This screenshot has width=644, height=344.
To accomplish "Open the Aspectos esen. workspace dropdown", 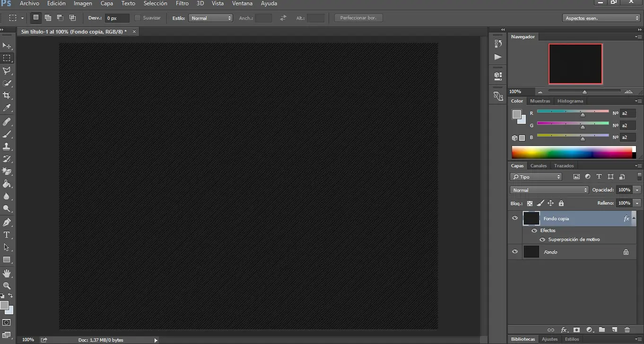I will (x=601, y=18).
